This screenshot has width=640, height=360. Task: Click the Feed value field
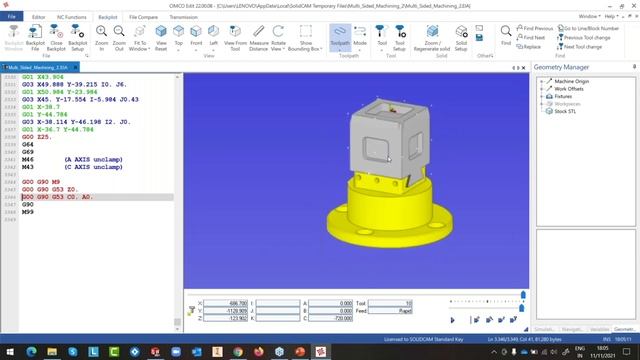click(390, 311)
